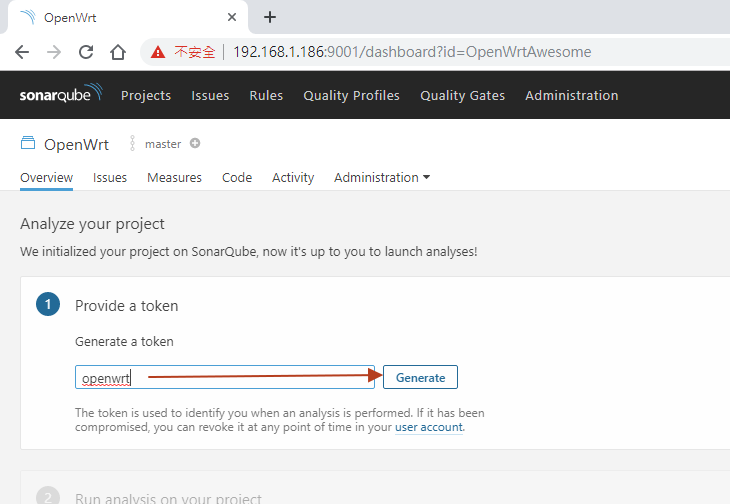Open global Administration in top bar
730x504 pixels.
click(x=572, y=95)
